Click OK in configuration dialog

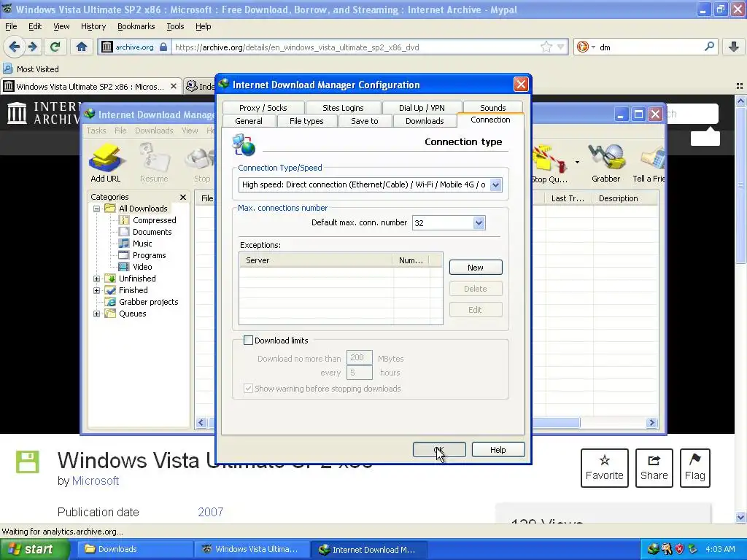pos(438,449)
